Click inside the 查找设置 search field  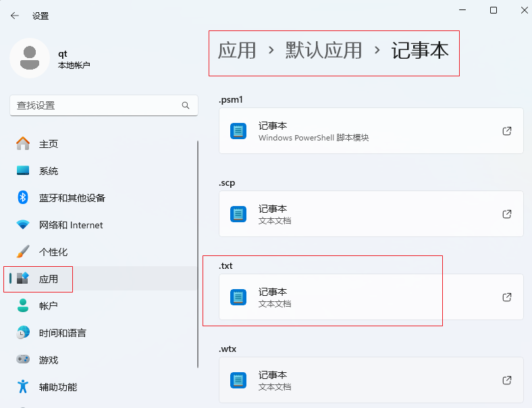(104, 105)
